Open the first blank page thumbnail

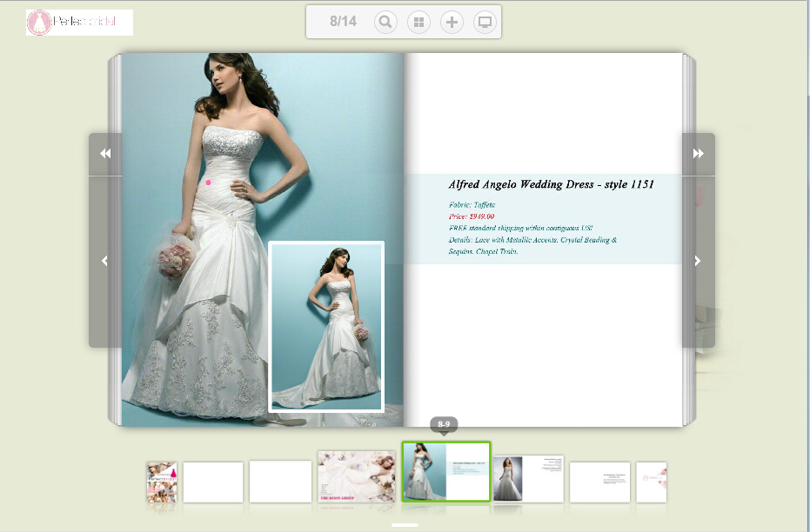[x=213, y=482]
